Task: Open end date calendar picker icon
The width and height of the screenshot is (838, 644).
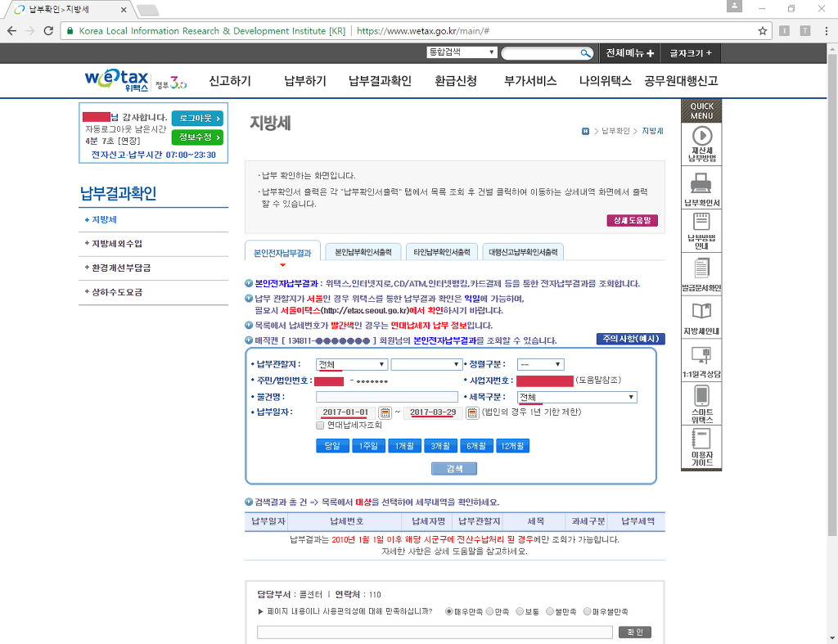Action: tap(472, 412)
